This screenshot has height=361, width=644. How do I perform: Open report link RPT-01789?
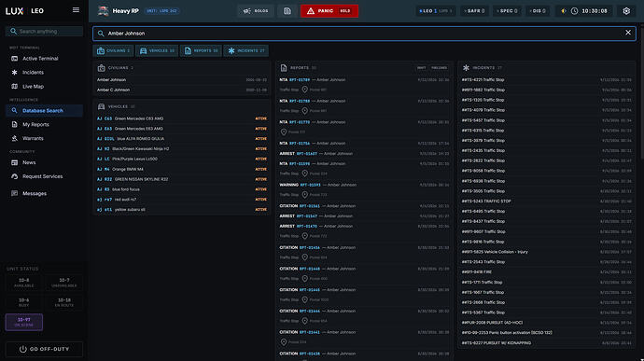[300, 80]
